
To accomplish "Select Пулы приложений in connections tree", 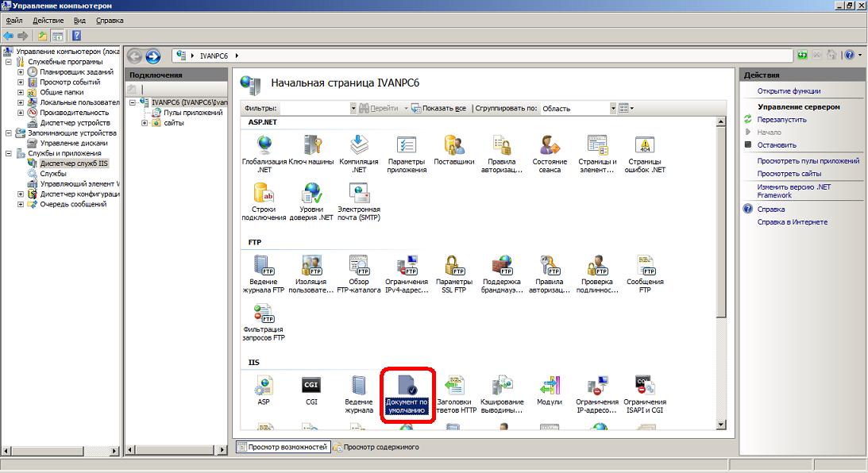I will (193, 113).
